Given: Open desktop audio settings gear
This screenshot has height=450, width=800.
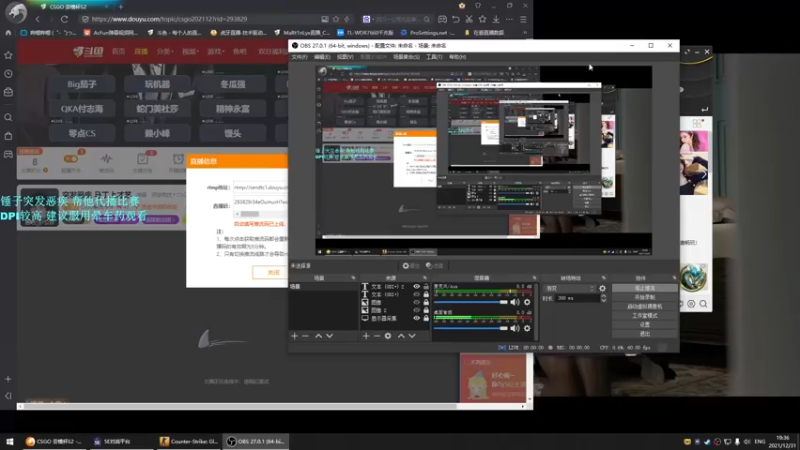Looking at the screenshot, I should (x=527, y=328).
